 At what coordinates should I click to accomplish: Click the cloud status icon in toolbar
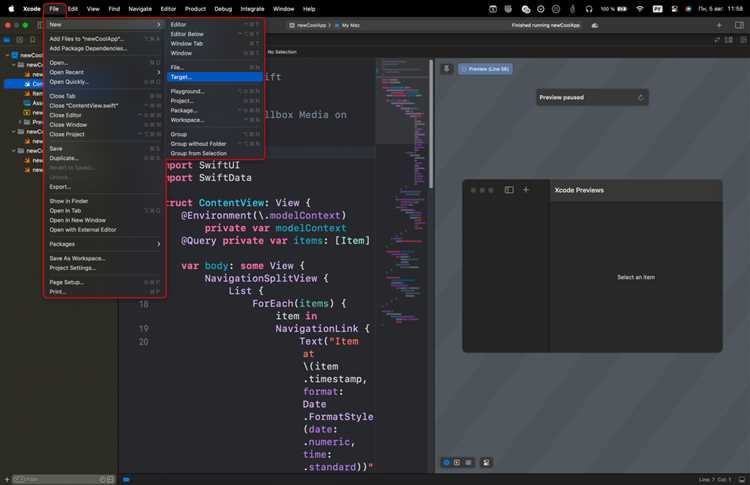tap(595, 25)
